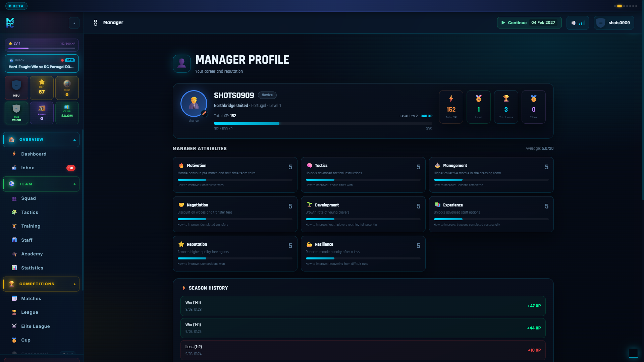Open the Development attribute card
The height and width of the screenshot is (362, 644).
pyautogui.click(x=363, y=214)
